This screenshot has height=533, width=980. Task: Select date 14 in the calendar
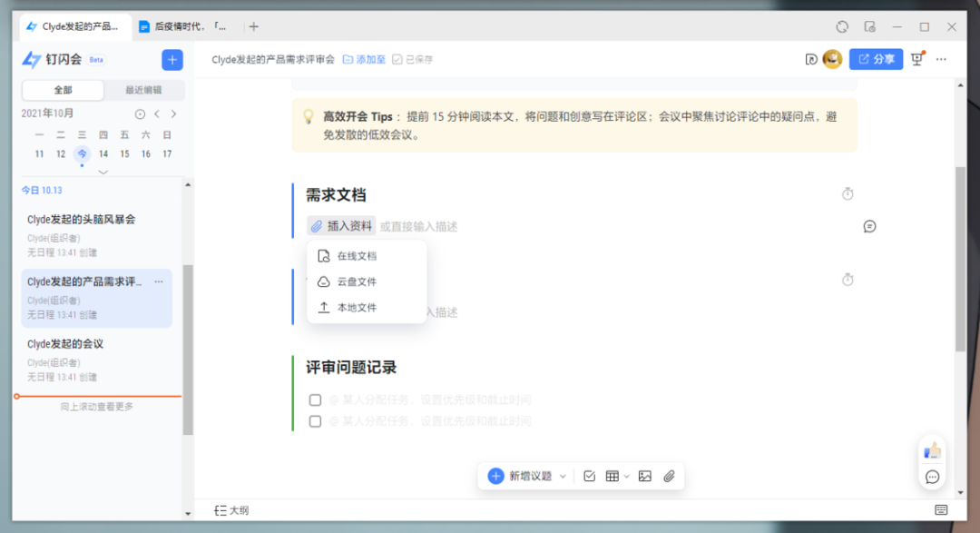(103, 153)
